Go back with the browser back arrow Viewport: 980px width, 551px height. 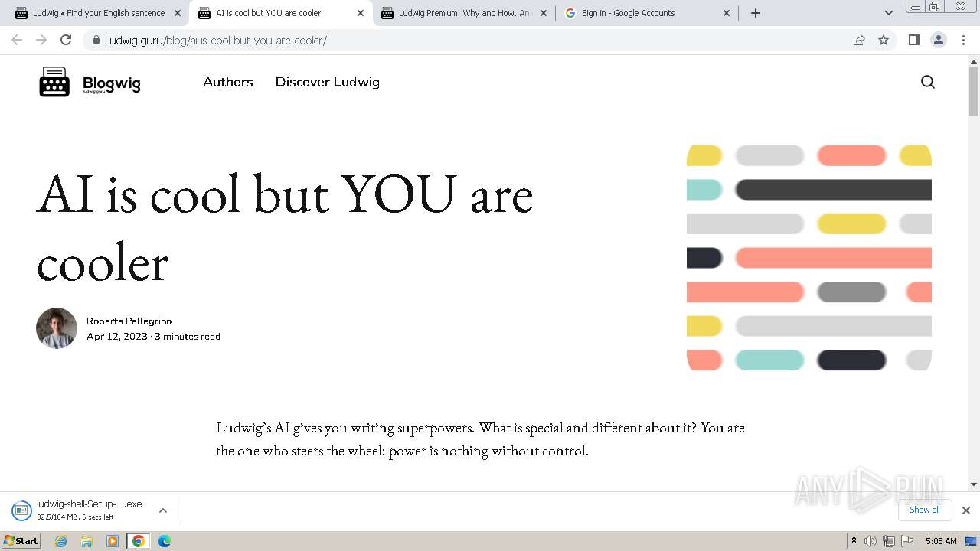[17, 40]
